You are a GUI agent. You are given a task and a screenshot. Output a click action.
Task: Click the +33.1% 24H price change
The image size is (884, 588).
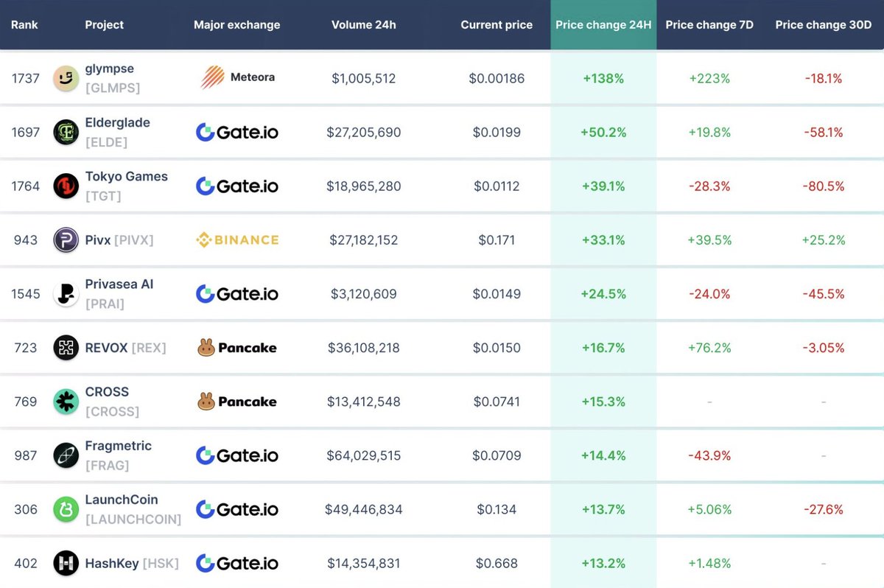[x=603, y=239]
